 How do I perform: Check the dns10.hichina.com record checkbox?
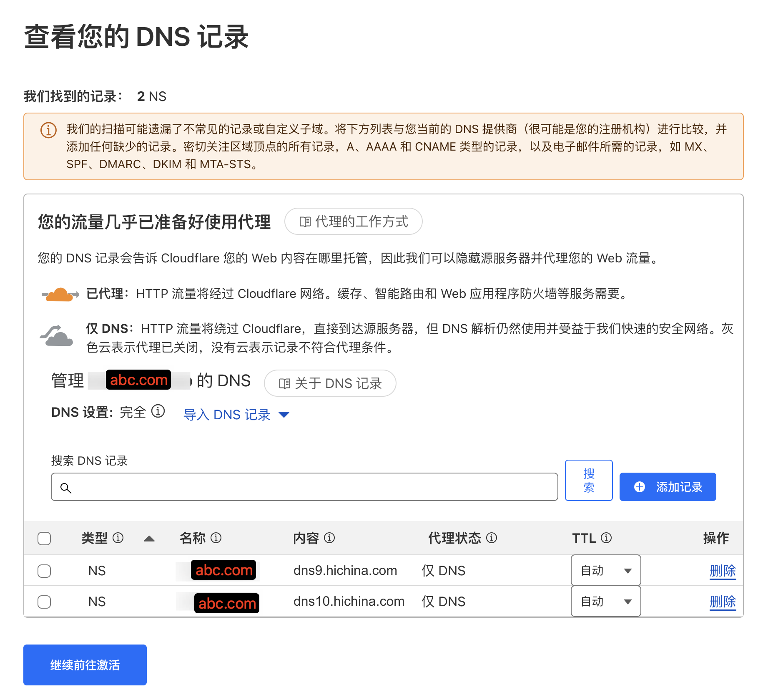click(x=44, y=602)
